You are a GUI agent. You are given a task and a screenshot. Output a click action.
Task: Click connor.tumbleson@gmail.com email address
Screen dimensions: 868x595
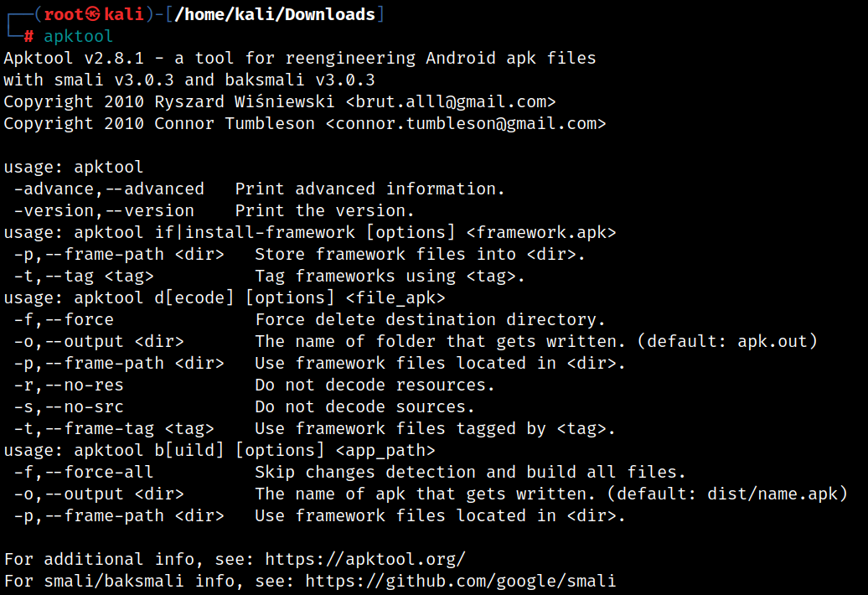[x=466, y=123]
